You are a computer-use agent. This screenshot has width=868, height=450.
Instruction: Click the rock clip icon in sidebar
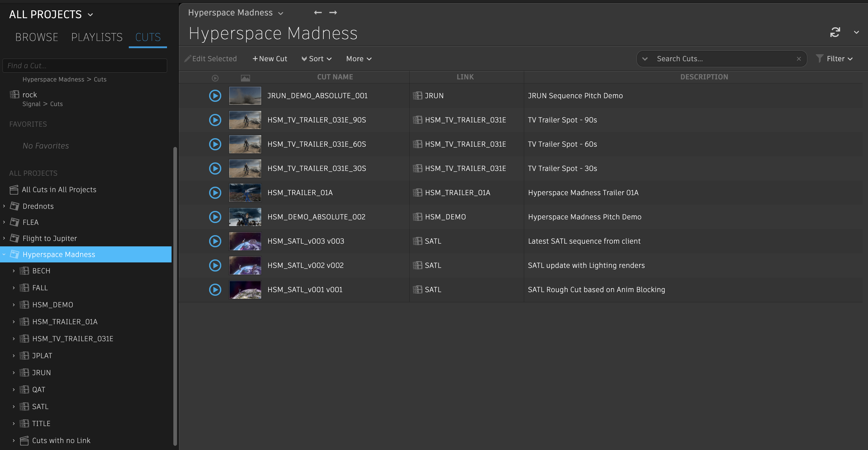click(15, 94)
